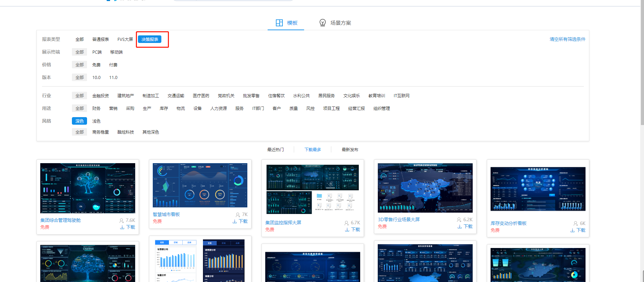Open 集团综合管理驾驶舱 thumbnail preview
This screenshot has width=644, height=282.
pyautogui.click(x=88, y=188)
